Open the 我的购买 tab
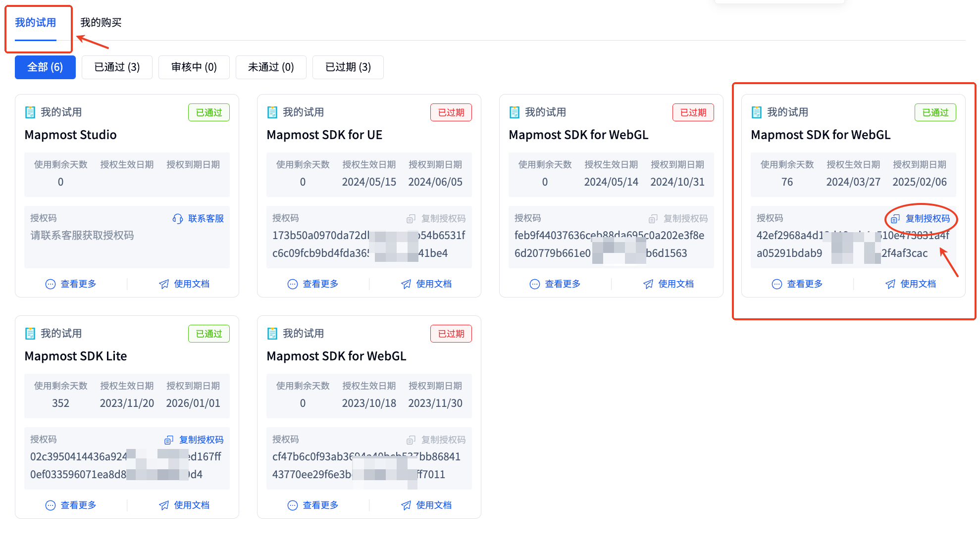The width and height of the screenshot is (980, 546). 101,23
